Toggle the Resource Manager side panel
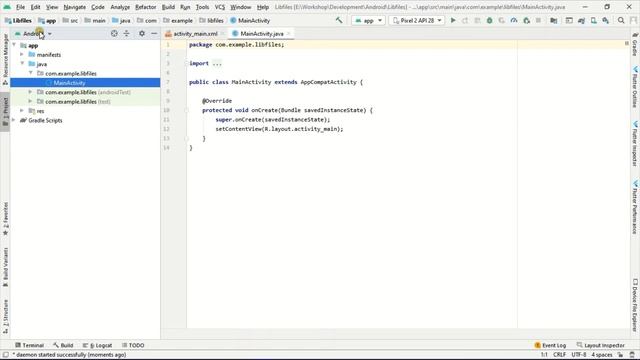This screenshot has height=360, width=640. 5,59
